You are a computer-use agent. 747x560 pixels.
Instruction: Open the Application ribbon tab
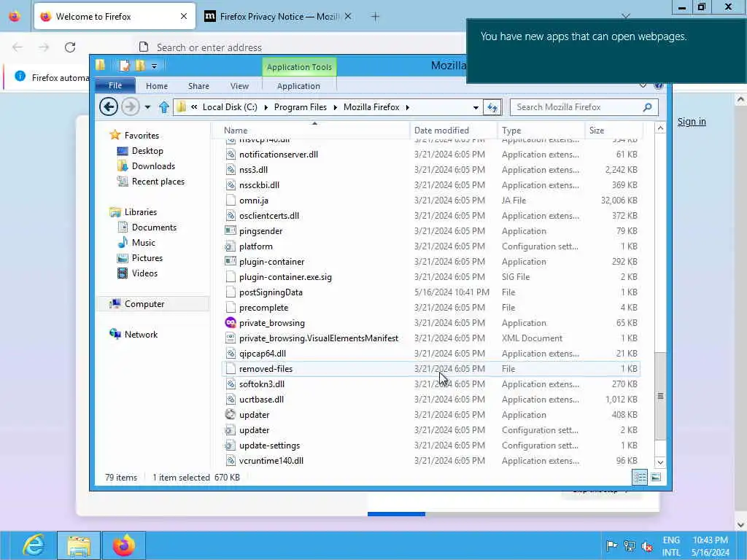pyautogui.click(x=298, y=86)
